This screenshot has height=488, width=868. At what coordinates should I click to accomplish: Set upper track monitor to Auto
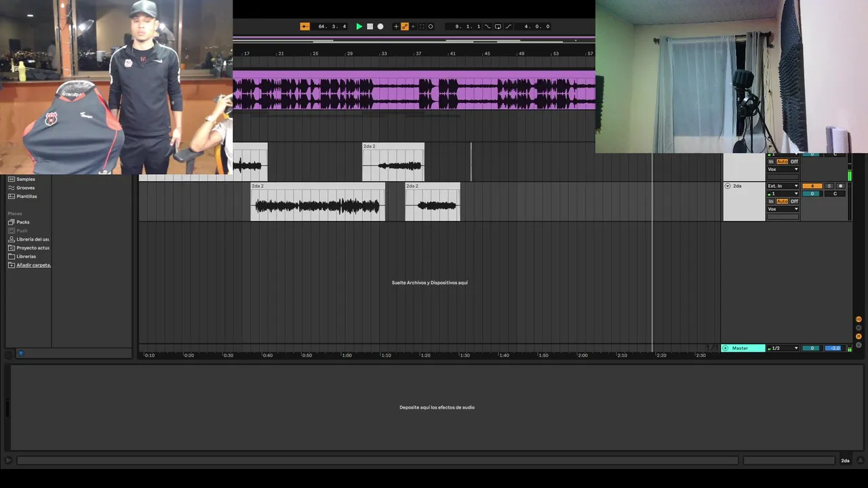[x=782, y=161]
